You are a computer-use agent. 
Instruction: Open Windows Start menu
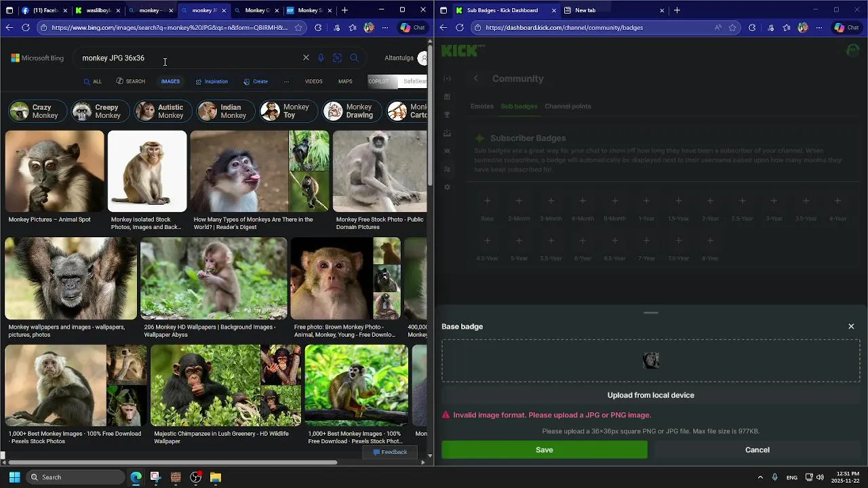coord(14,477)
